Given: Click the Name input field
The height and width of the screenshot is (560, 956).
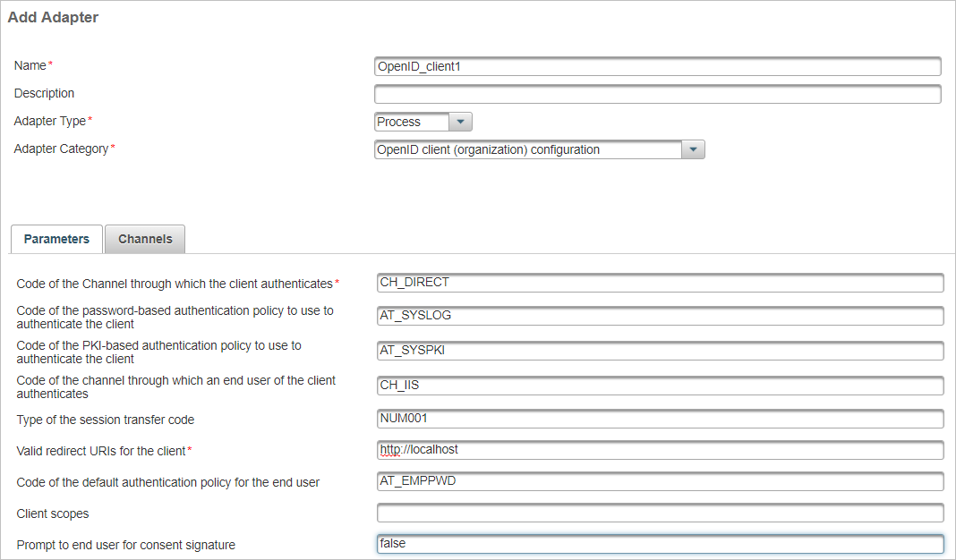Looking at the screenshot, I should pyautogui.click(x=657, y=66).
